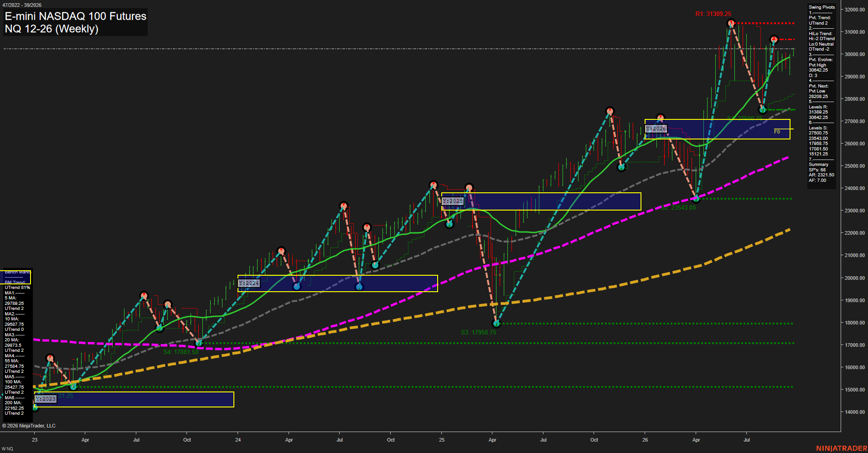Viewport: 868px width, 453px height.
Task: Click the 25427.75 MA value
Action: 14,387
